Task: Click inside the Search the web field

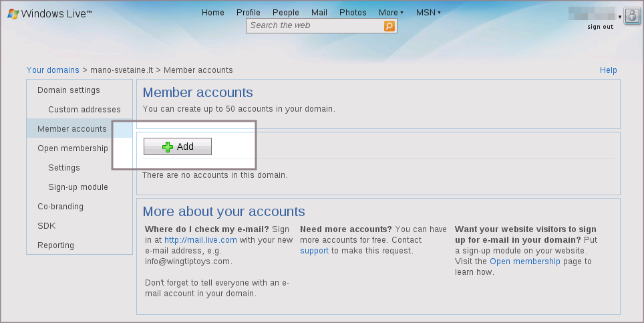Action: [314, 25]
